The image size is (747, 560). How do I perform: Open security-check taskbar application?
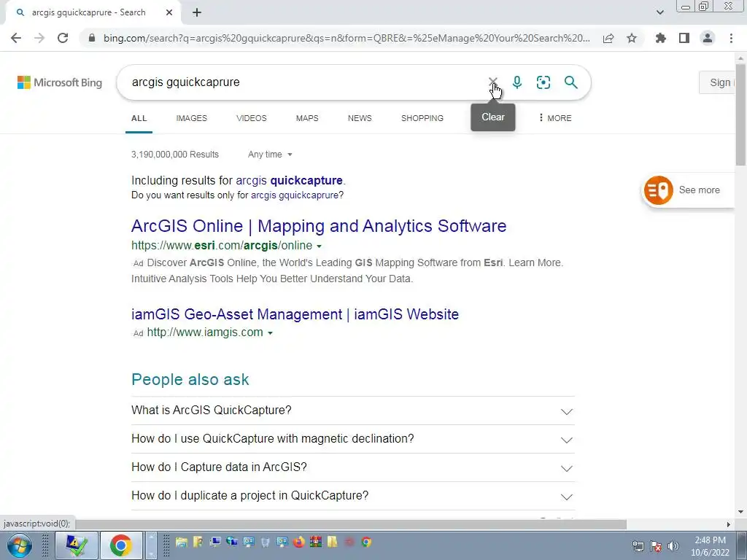coord(77,545)
